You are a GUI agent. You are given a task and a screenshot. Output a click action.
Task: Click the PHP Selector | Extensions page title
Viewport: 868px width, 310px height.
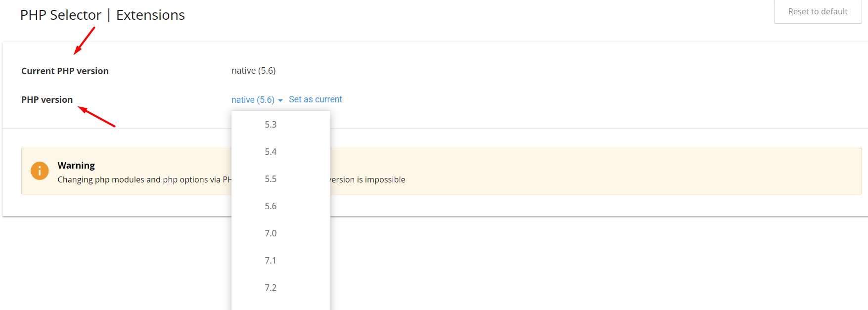[102, 15]
